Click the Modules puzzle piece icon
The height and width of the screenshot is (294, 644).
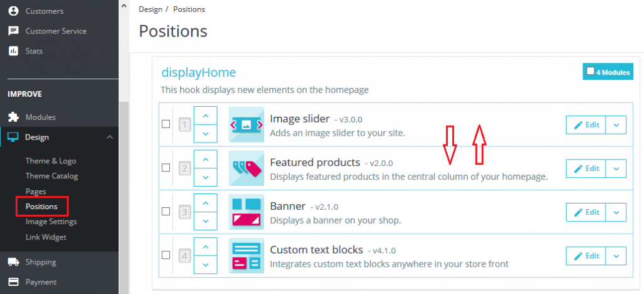pos(13,117)
